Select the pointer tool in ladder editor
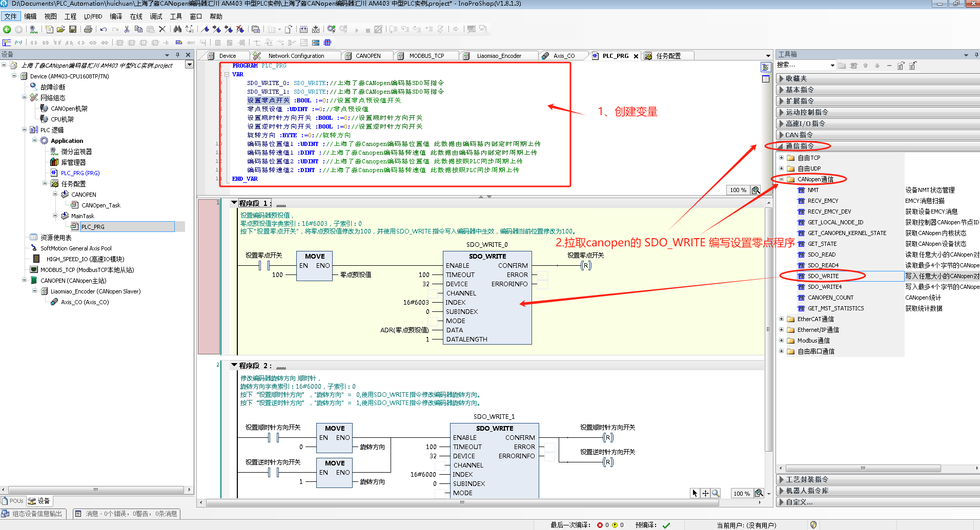The height and width of the screenshot is (530, 980). (x=695, y=493)
